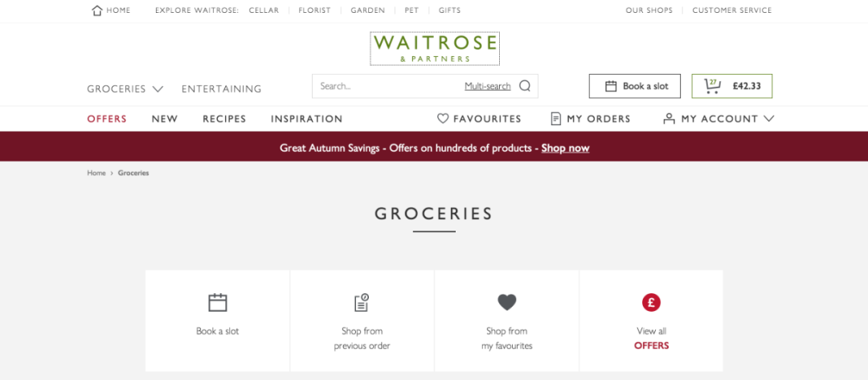The width and height of the screenshot is (868, 380).
Task: Click the Multi-search link
Action: (x=488, y=86)
